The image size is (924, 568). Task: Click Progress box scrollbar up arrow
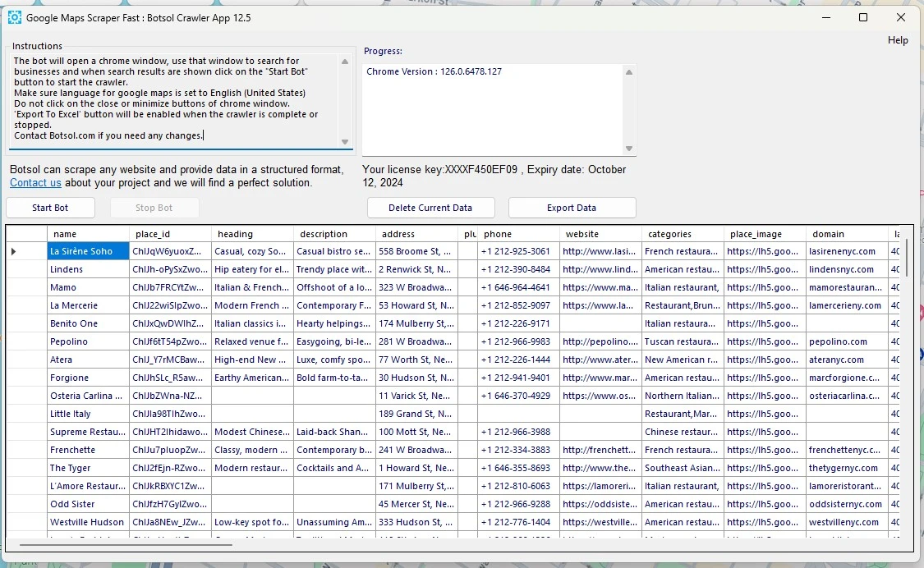629,72
